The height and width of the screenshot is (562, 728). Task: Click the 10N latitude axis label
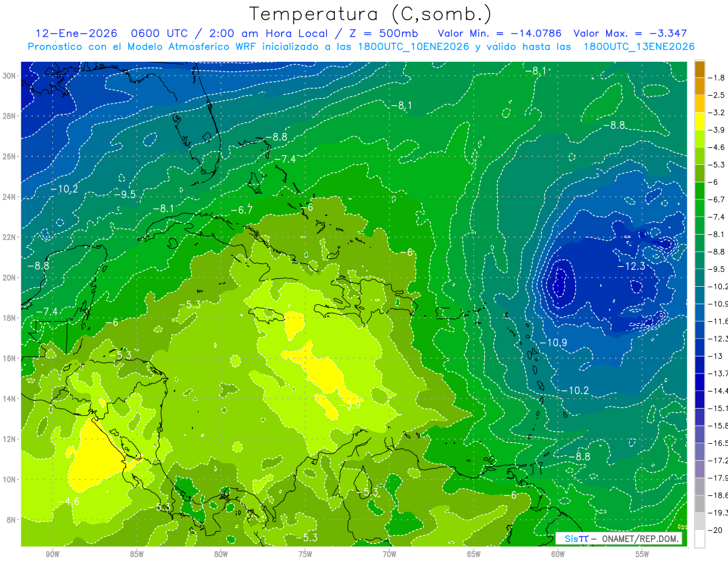(10, 479)
